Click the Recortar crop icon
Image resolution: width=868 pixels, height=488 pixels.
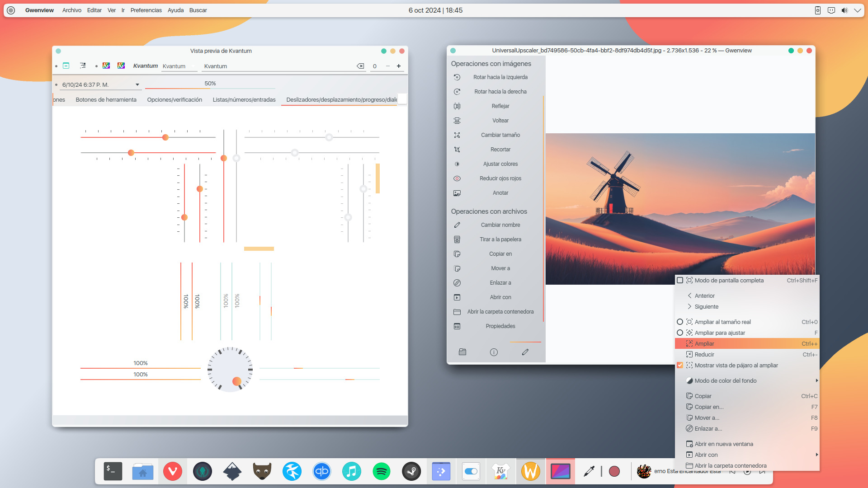tap(457, 150)
